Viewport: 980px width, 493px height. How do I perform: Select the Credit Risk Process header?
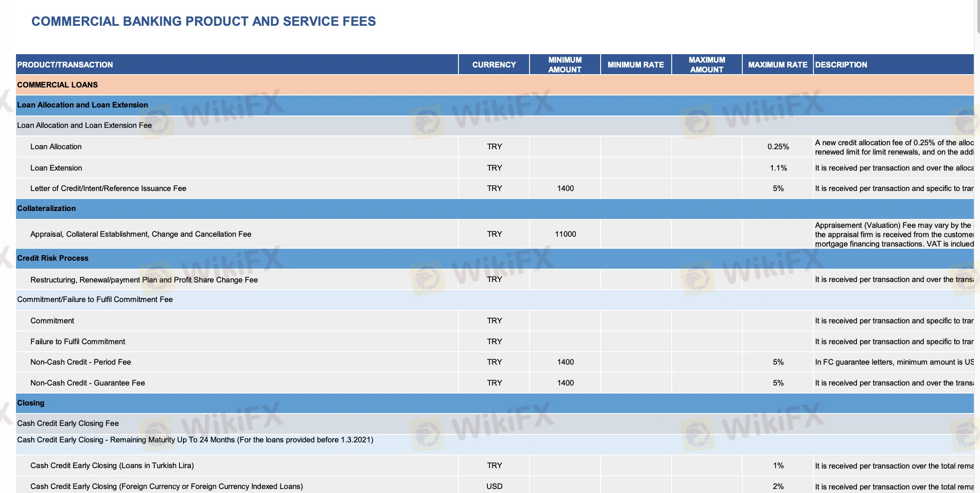tap(52, 258)
